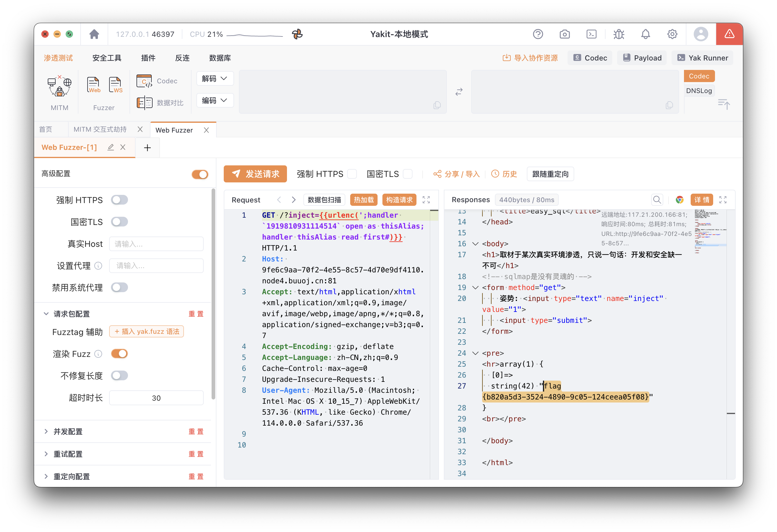Expand the 并发配置 section
The height and width of the screenshot is (532, 777).
(68, 431)
